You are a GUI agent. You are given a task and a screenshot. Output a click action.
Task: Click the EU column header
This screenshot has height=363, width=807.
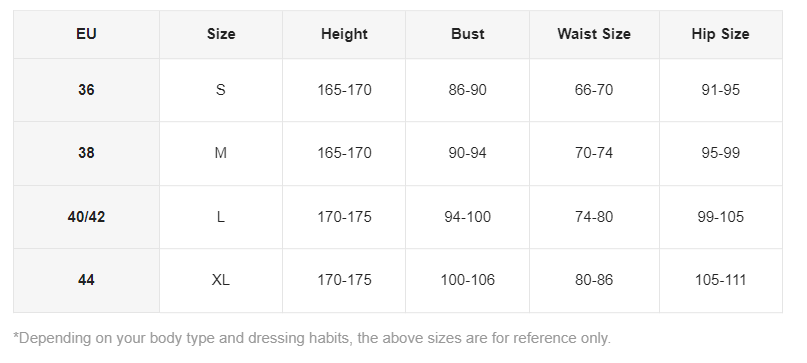(x=86, y=34)
